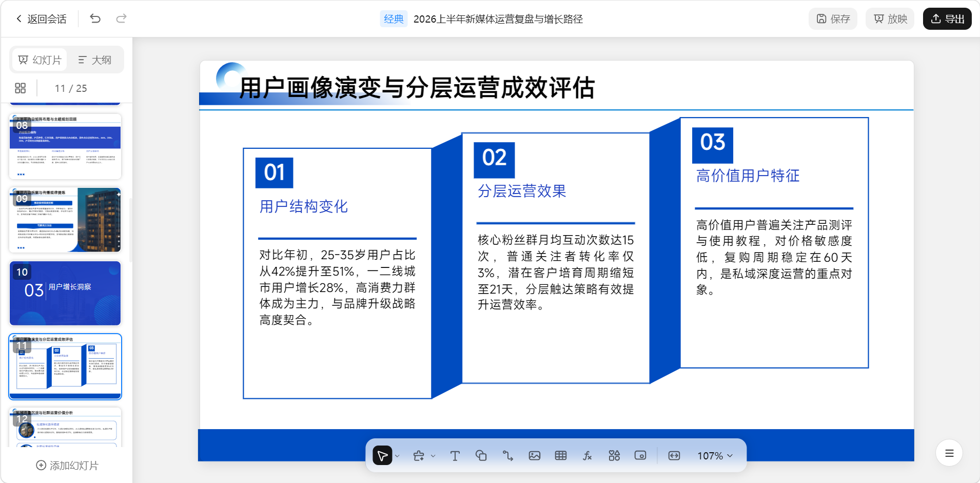Click the 保存 save button
Screen dimensions: 980x483
point(833,19)
